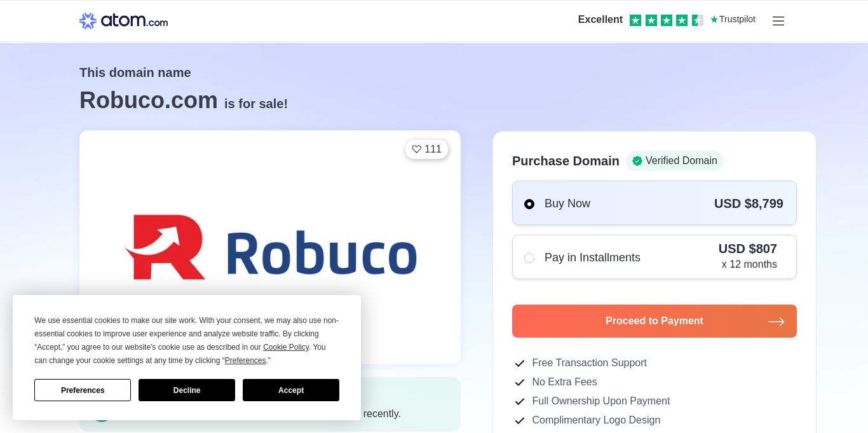
Task: Click the green Verified Domain checkmark badge
Action: click(x=637, y=161)
